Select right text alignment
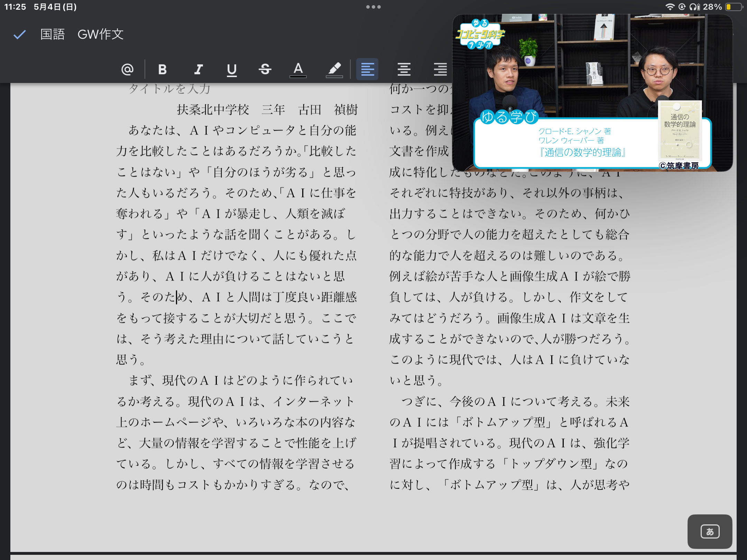The width and height of the screenshot is (747, 560). [440, 69]
